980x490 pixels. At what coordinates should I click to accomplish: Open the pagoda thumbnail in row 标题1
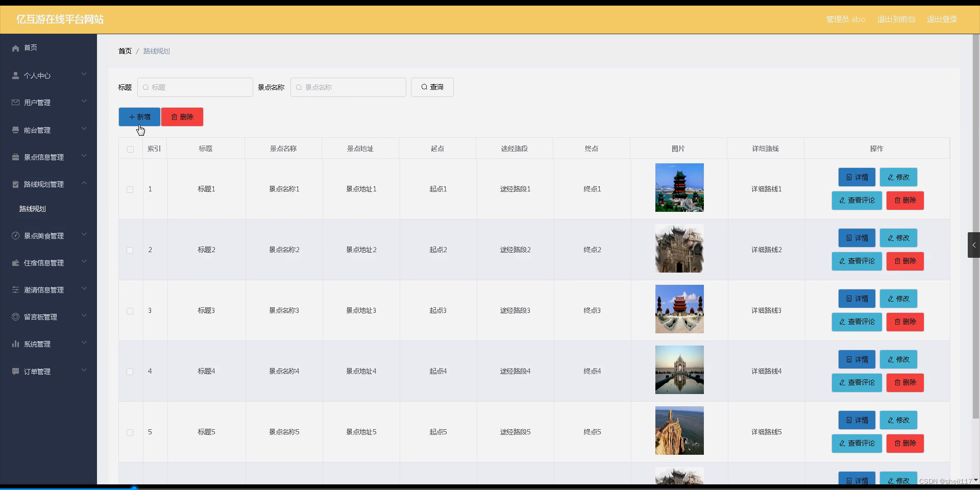pyautogui.click(x=679, y=187)
